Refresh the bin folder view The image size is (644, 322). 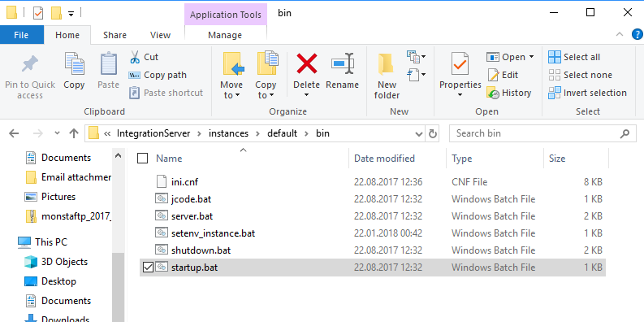pos(432,133)
